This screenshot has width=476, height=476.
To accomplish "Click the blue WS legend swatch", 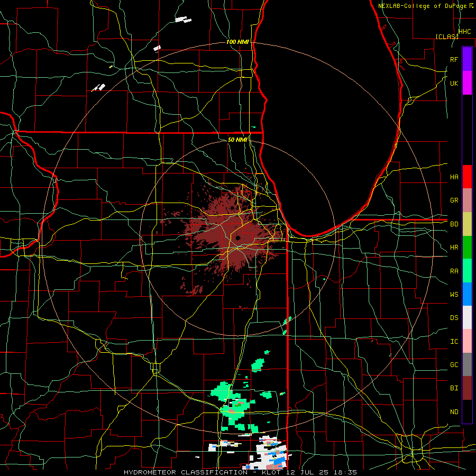I will click(467, 294).
